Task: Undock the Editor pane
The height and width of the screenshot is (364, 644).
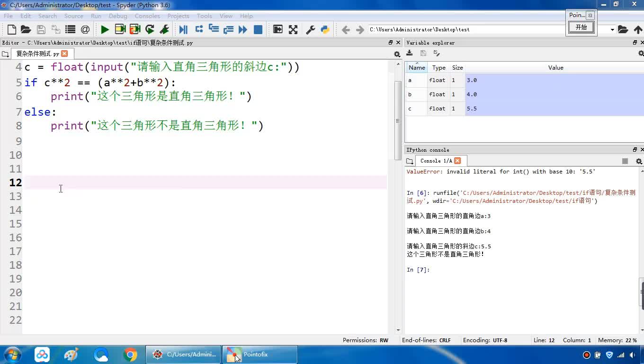Action: click(391, 43)
